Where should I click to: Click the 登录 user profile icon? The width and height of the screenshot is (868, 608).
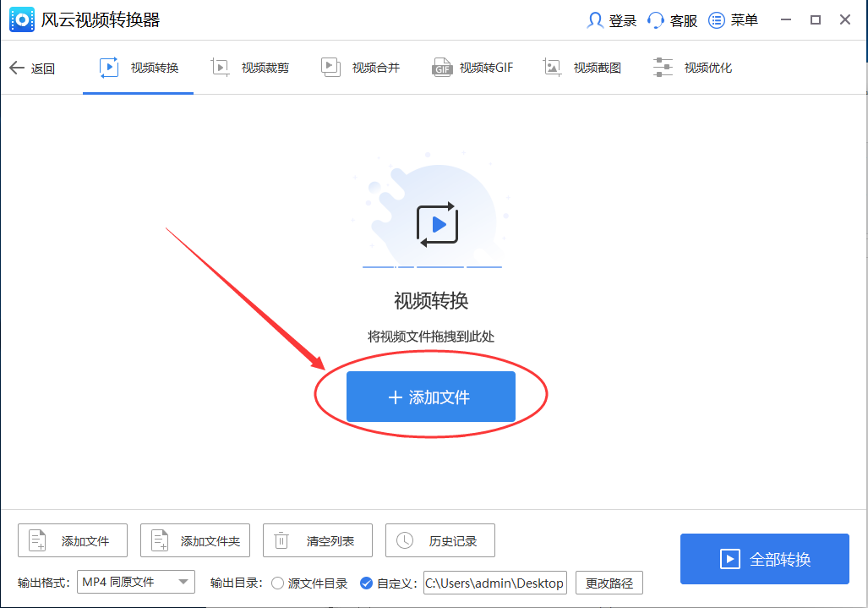(594, 20)
